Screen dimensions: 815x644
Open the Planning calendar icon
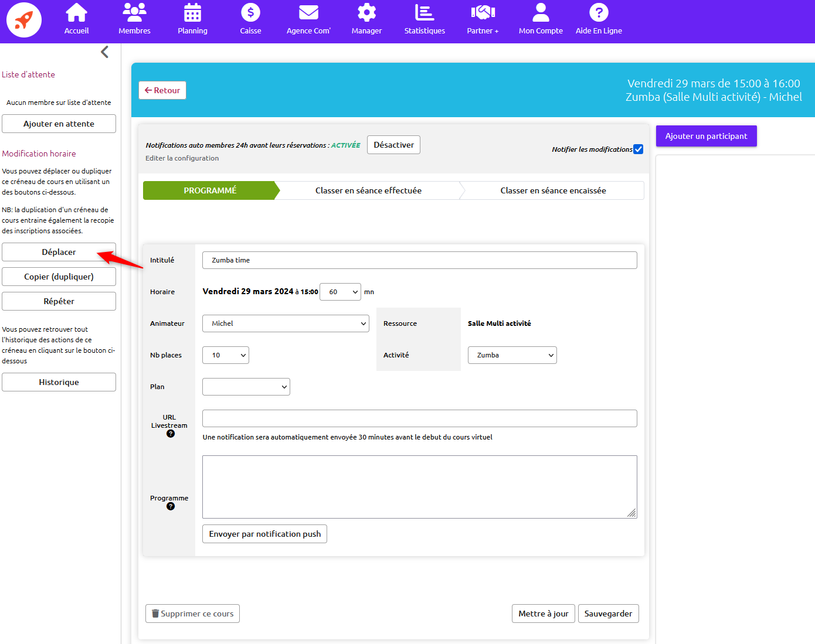[192, 13]
